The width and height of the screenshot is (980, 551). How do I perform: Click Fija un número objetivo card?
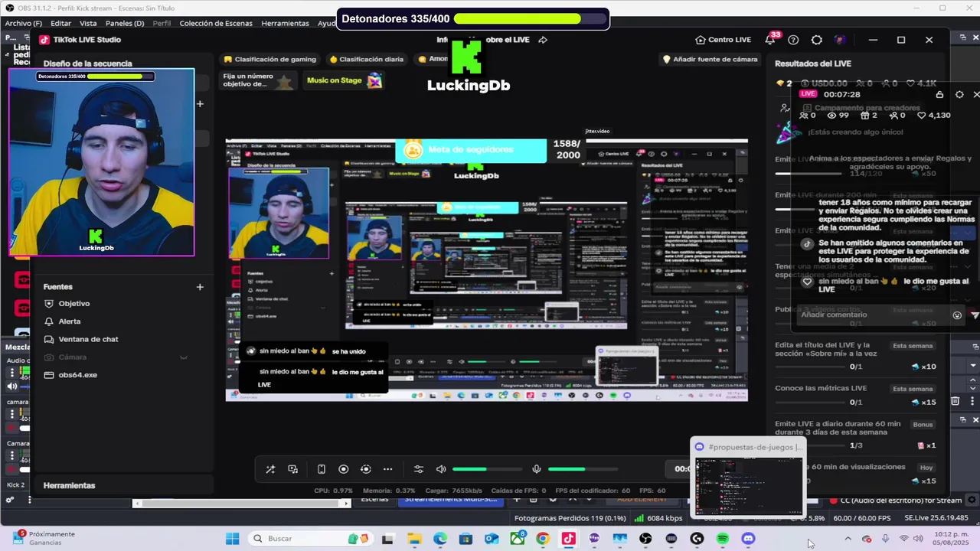coord(257,80)
